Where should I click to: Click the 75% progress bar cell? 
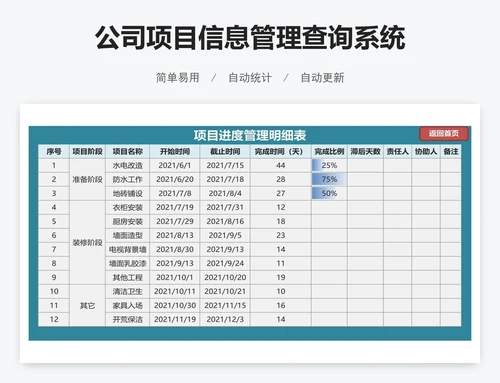(x=329, y=179)
